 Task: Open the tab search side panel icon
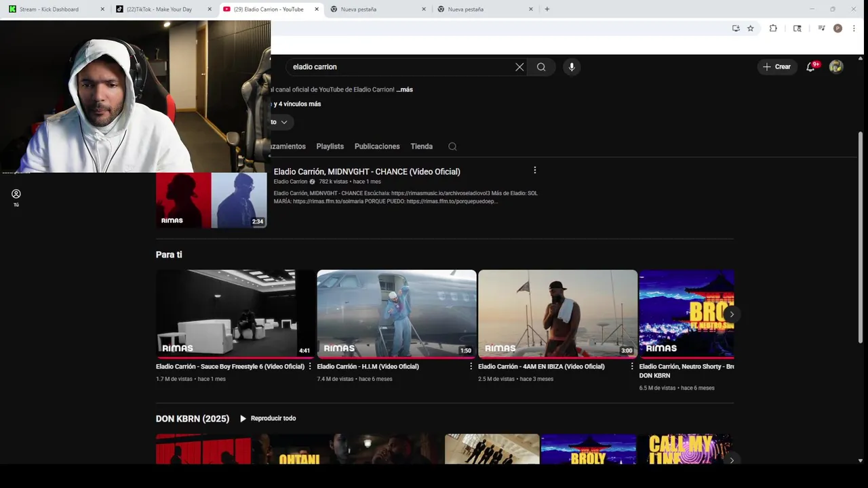(797, 28)
